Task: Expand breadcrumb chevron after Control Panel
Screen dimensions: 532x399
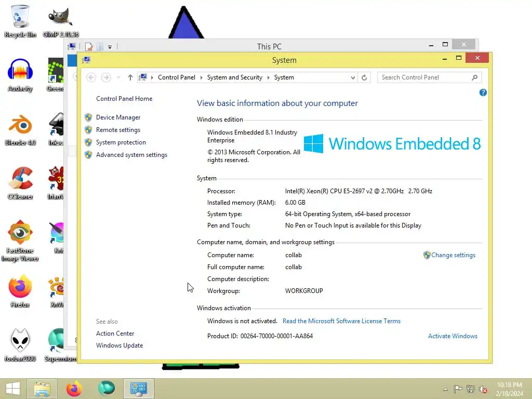Action: 201,78
